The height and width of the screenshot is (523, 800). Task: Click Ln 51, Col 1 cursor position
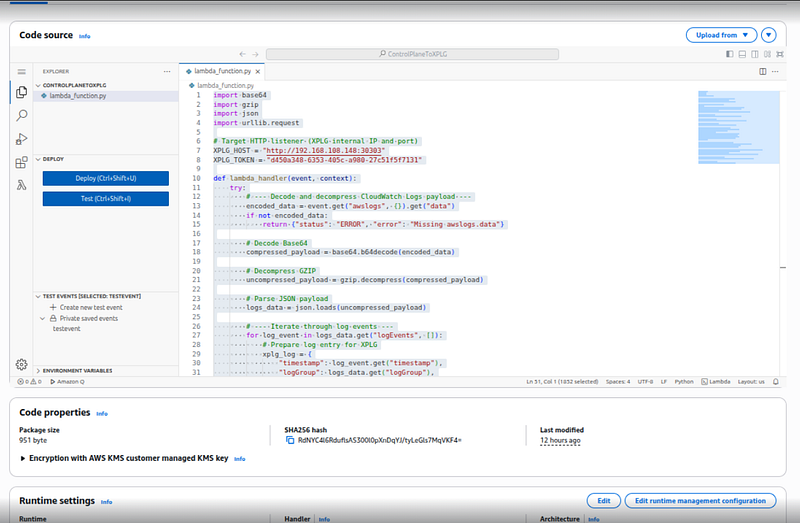pos(562,382)
